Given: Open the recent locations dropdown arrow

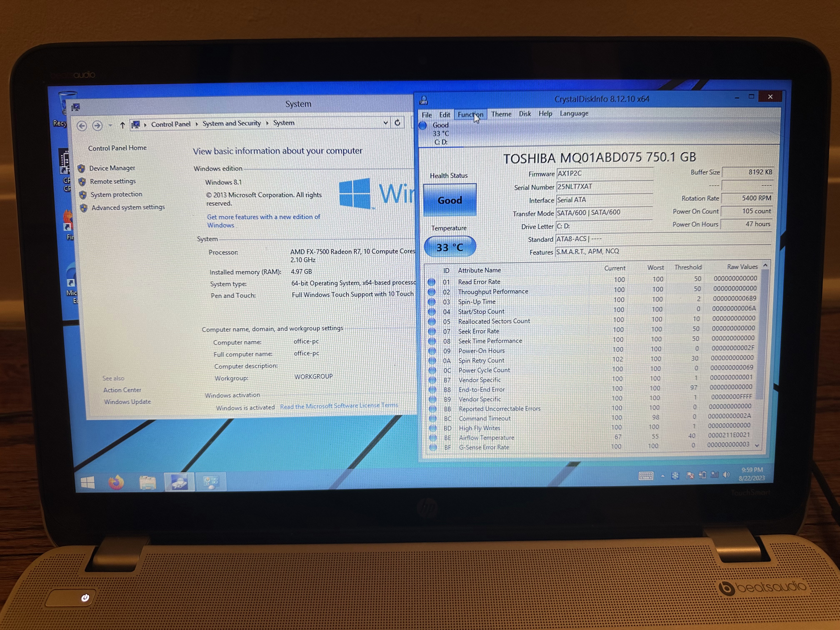Looking at the screenshot, I should (110, 125).
